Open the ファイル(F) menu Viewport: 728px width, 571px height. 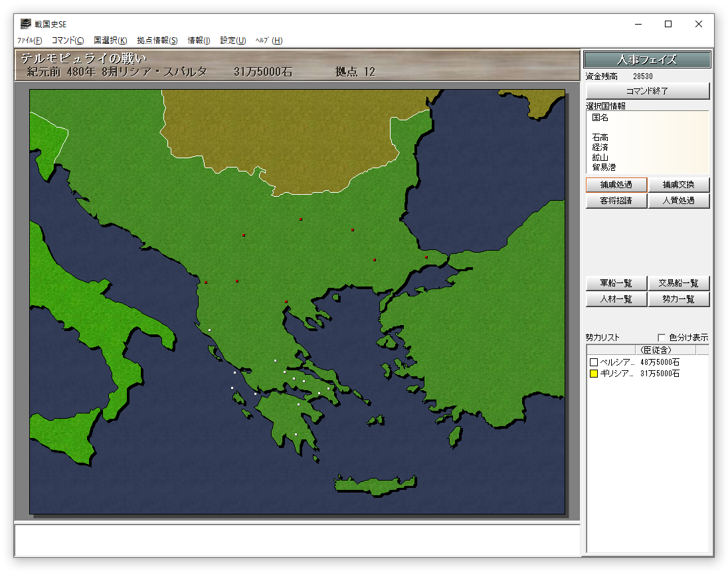(x=29, y=41)
